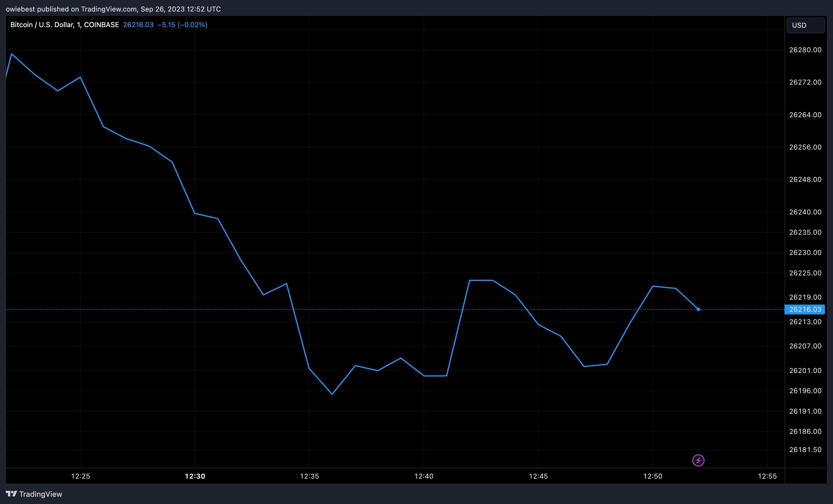This screenshot has height=504, width=833.
Task: Click the 26256.00 price axis label
Action: pyautogui.click(x=805, y=147)
